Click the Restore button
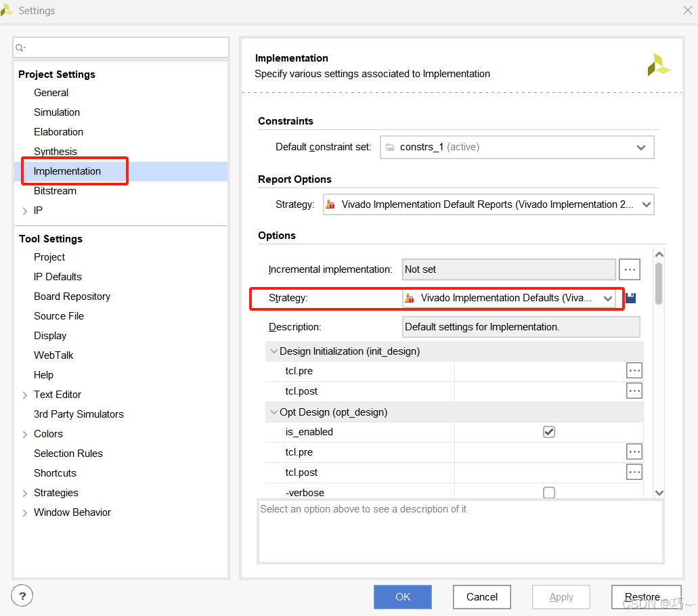The image size is (698, 616). click(x=647, y=597)
